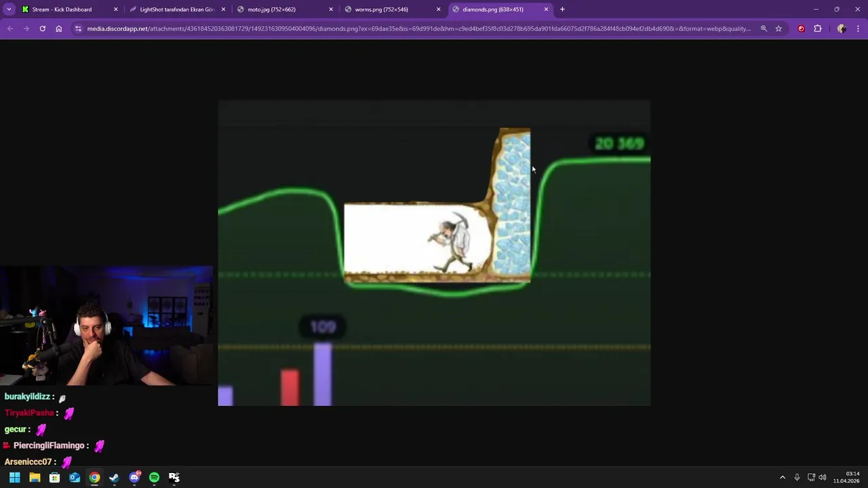Select the diamonds.png (638×451) tab

tap(500, 9)
